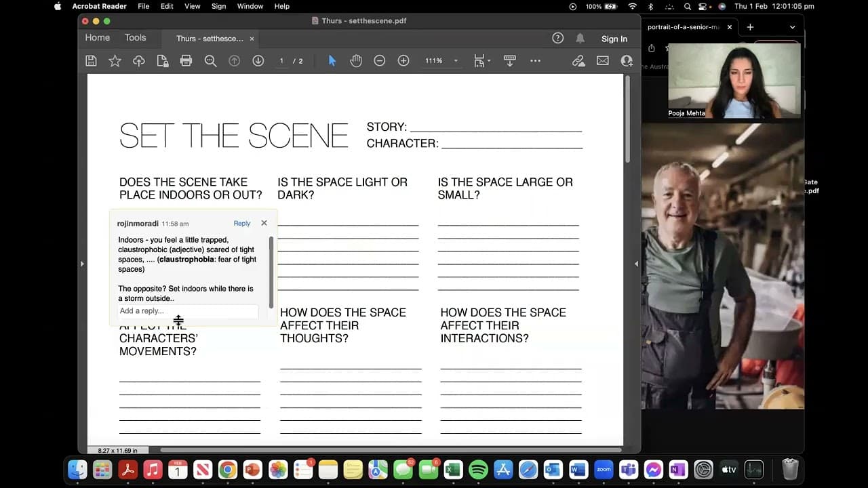Zoom in with the plus icon
This screenshot has width=868, height=488.
(x=403, y=61)
